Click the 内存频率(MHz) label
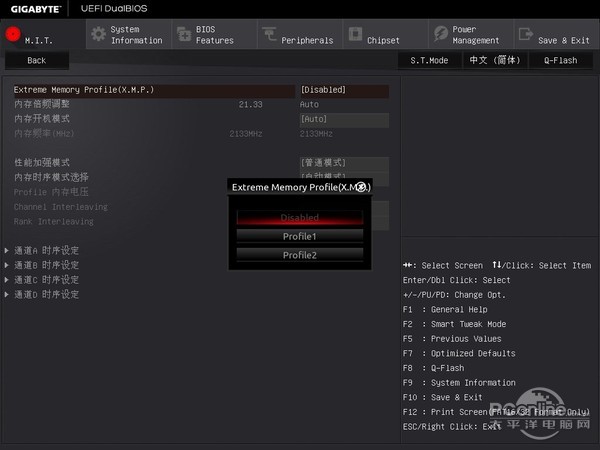Screen dimensions: 600x450 tap(44, 134)
